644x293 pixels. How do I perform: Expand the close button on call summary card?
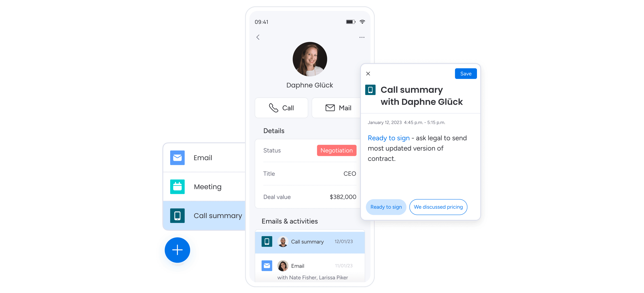[x=369, y=73]
